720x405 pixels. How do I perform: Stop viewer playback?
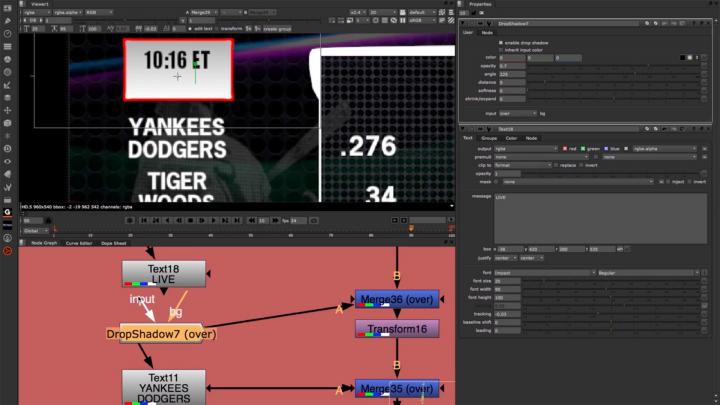[190, 221]
